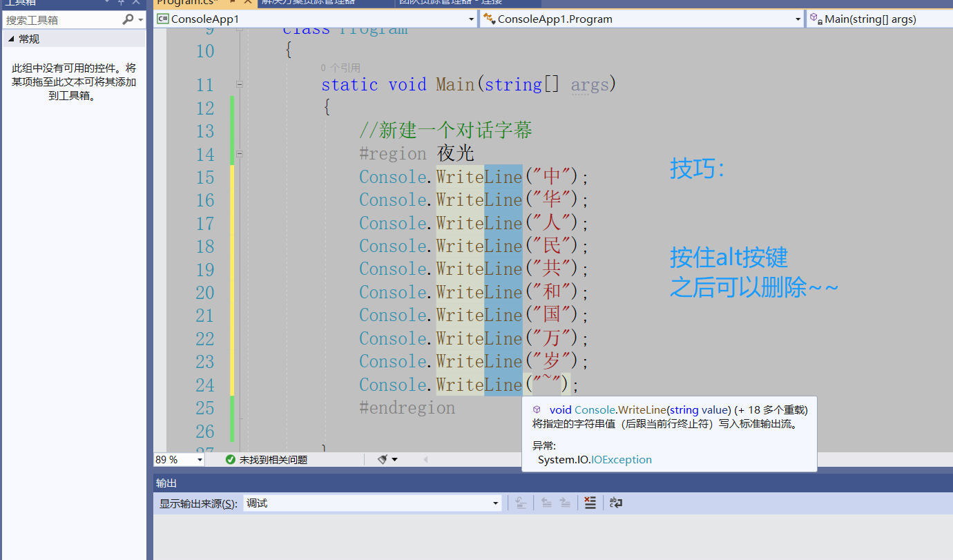The width and height of the screenshot is (953, 560).
Task: Click the method cube icon in the tooltip
Action: [537, 409]
